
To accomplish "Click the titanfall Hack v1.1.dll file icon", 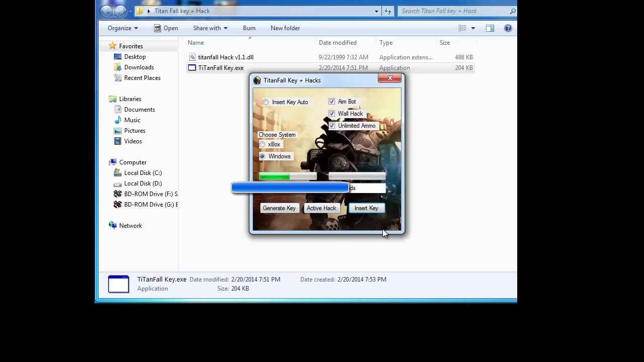I will point(192,57).
